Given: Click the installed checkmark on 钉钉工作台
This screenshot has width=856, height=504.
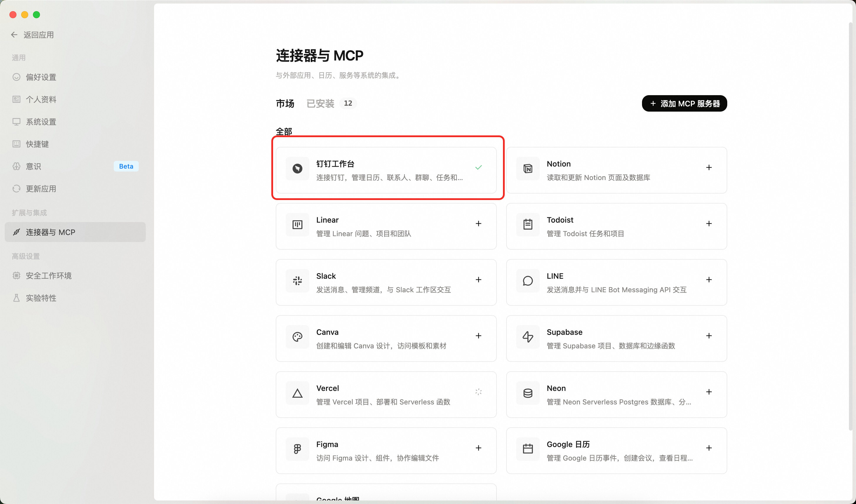Looking at the screenshot, I should (479, 167).
